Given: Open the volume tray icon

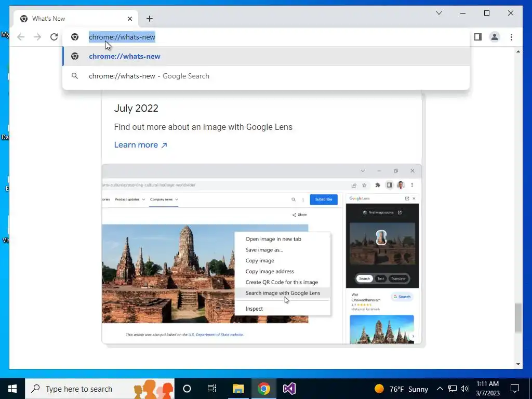Looking at the screenshot, I should 464,389.
